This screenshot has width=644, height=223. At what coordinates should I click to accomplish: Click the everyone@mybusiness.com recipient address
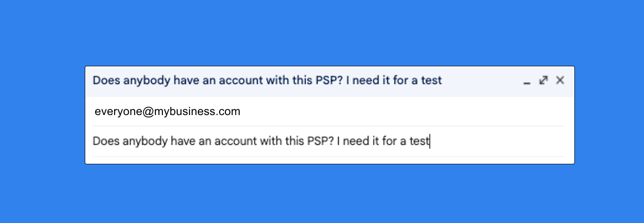(x=167, y=112)
